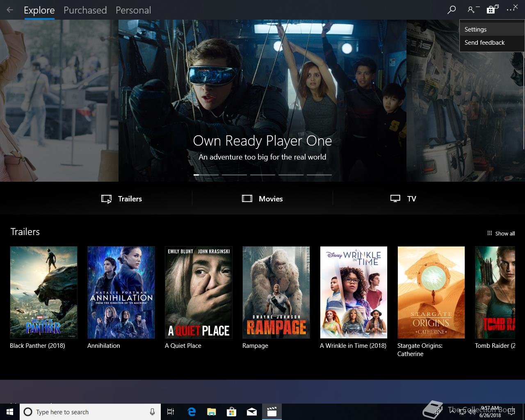Click the Movies filmstrip icon
Viewport: 525px width, 420px height.
click(x=247, y=199)
